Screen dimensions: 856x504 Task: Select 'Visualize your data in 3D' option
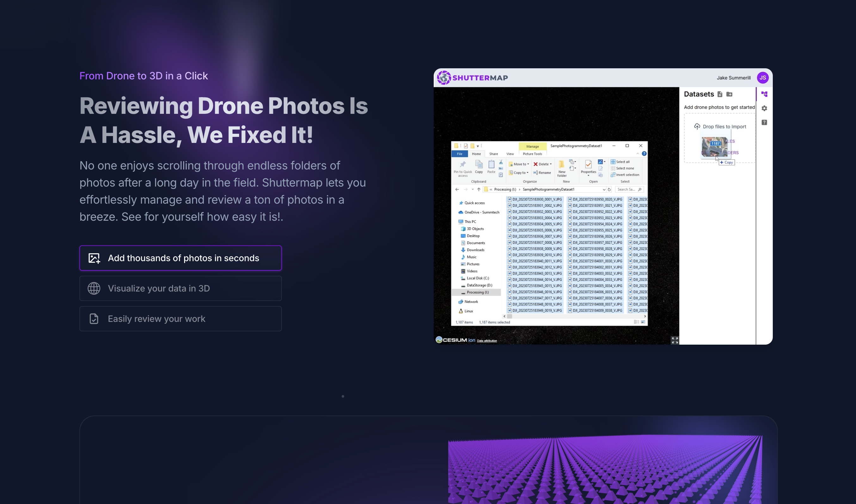(180, 288)
